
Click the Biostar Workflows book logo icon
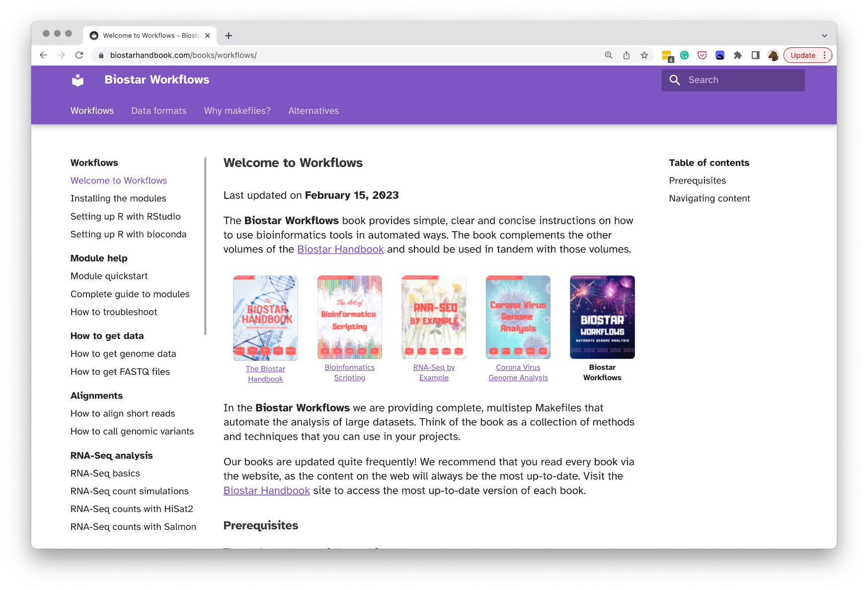point(78,80)
